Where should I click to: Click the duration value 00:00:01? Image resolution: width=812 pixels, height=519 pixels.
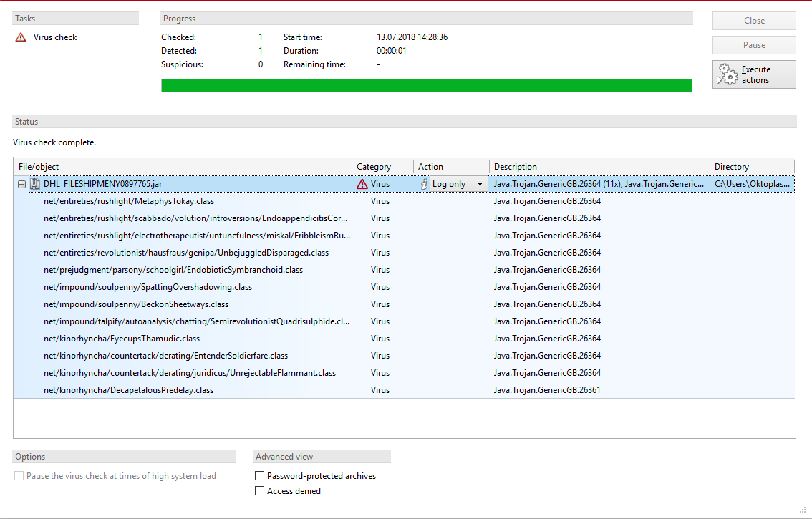coord(391,51)
